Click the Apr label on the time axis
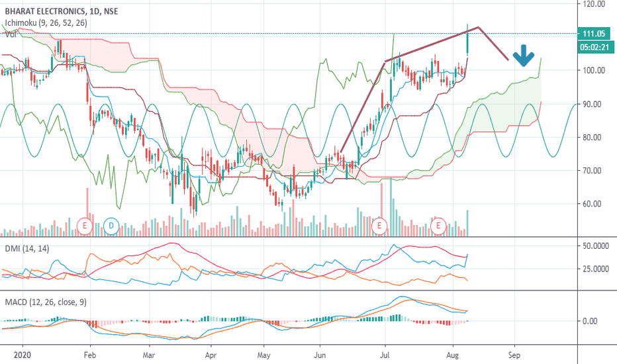 [x=211, y=355]
